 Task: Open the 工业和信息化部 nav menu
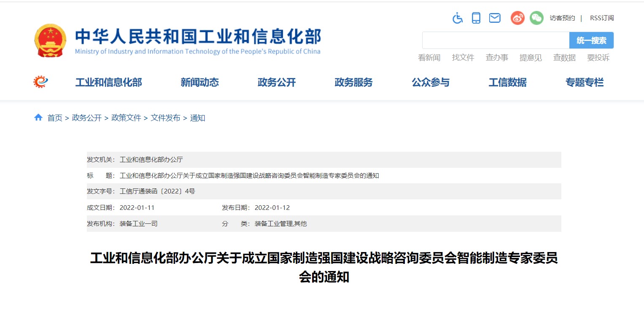[x=108, y=82]
